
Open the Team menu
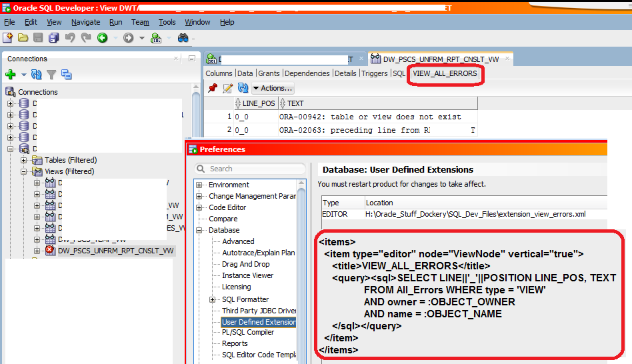(x=140, y=22)
